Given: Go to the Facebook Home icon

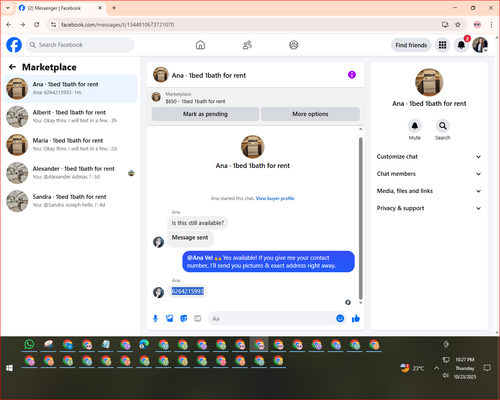Looking at the screenshot, I should click(x=200, y=45).
